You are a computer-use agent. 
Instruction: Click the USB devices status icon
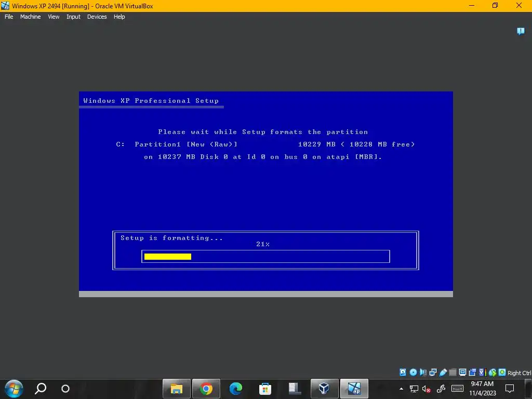coord(443,372)
